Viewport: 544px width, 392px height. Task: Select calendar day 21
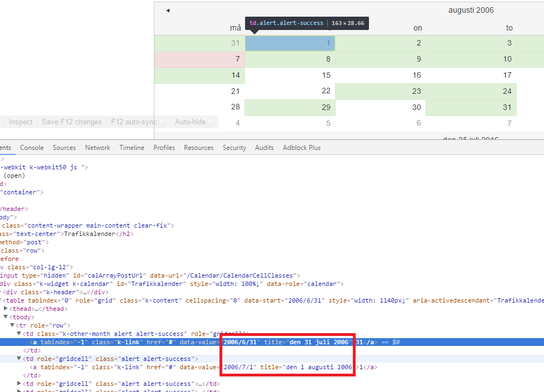click(x=200, y=91)
